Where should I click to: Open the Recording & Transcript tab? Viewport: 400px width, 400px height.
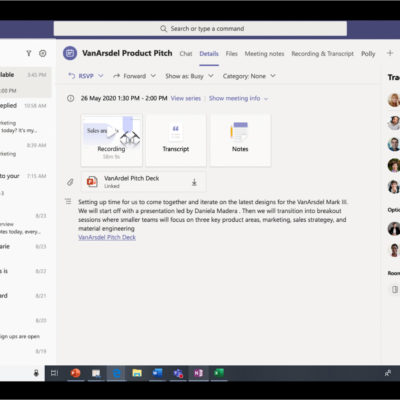coord(322,54)
